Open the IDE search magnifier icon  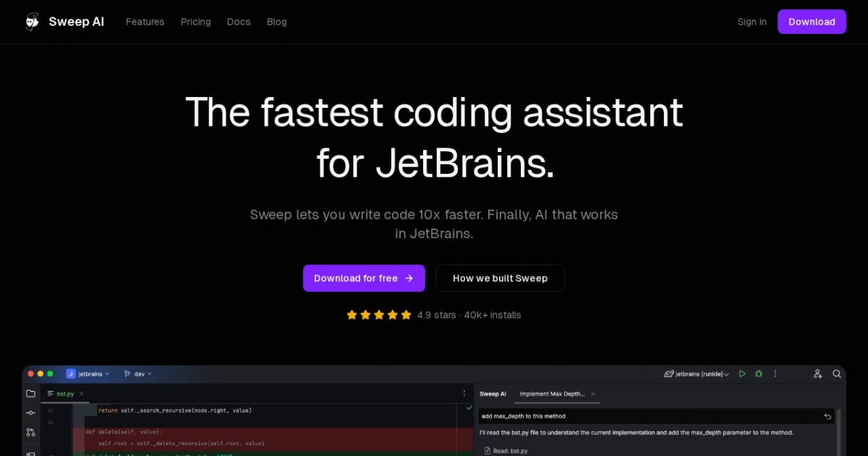[x=837, y=373]
